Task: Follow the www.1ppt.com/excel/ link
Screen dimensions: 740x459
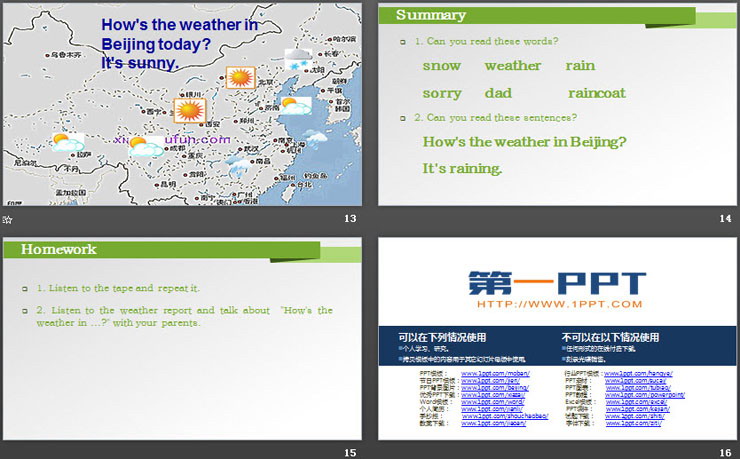Action: [x=650, y=402]
